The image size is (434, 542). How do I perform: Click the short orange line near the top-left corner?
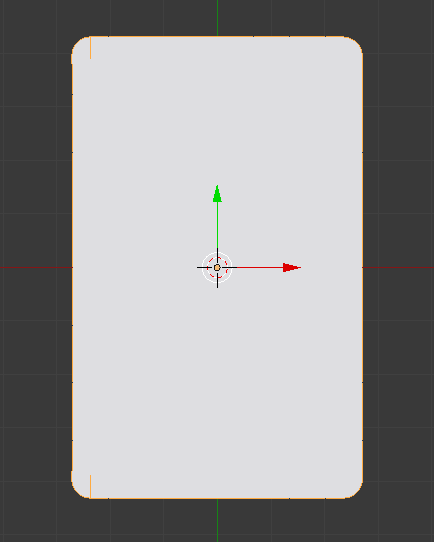[x=91, y=48]
